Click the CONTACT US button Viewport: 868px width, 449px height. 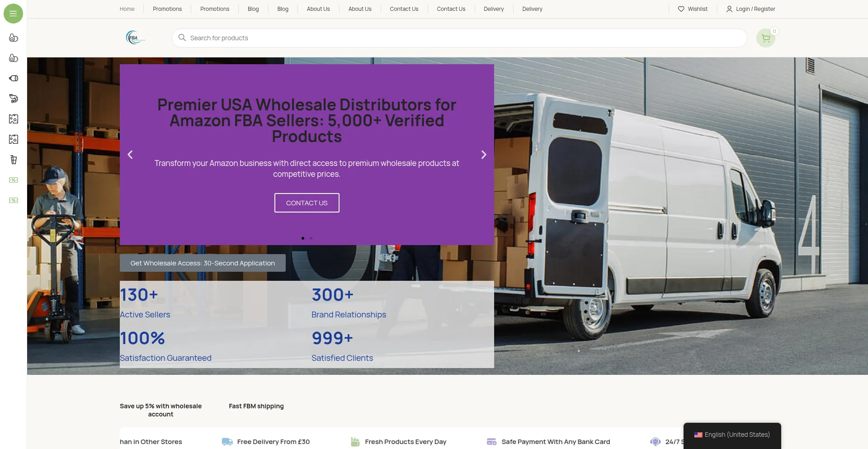307,203
